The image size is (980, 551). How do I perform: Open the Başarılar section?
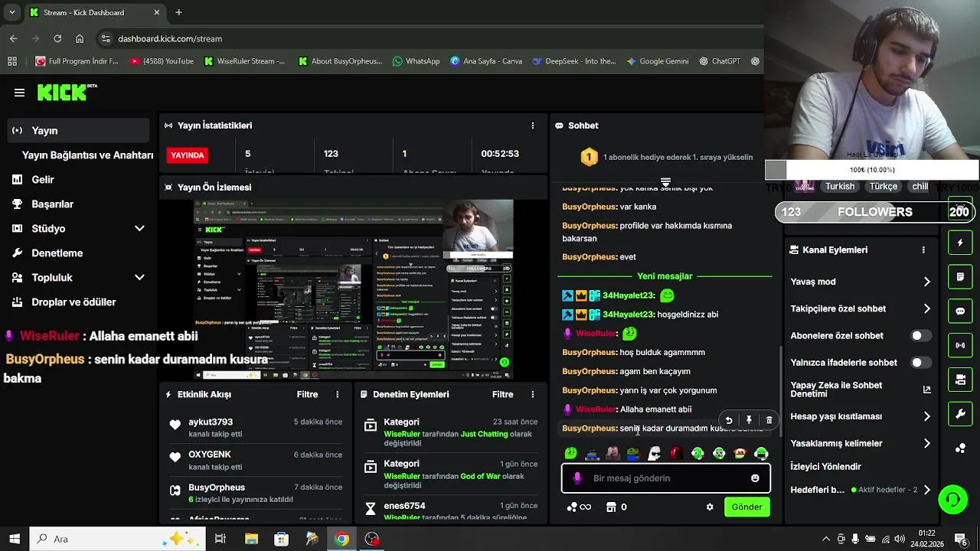click(x=52, y=204)
